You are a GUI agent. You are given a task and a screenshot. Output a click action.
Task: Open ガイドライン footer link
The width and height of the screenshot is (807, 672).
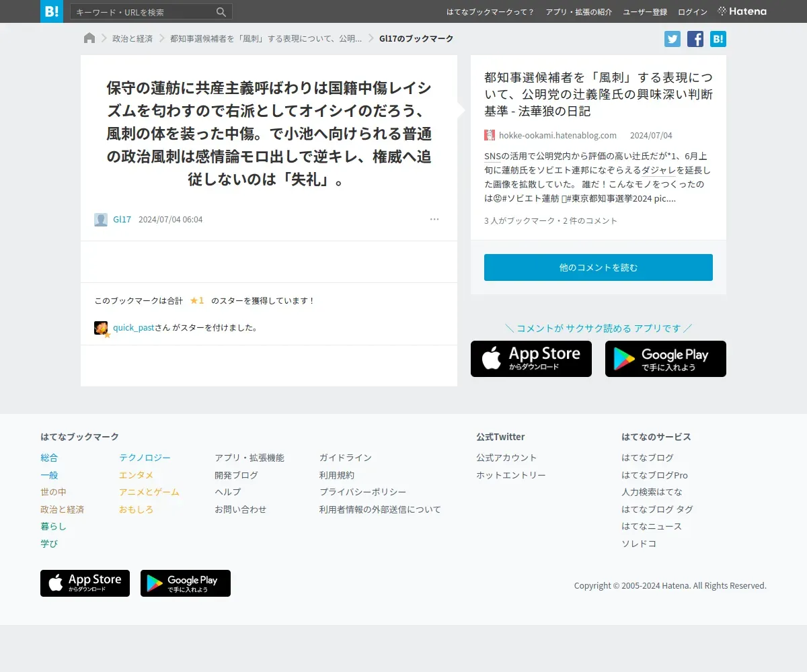point(346,458)
